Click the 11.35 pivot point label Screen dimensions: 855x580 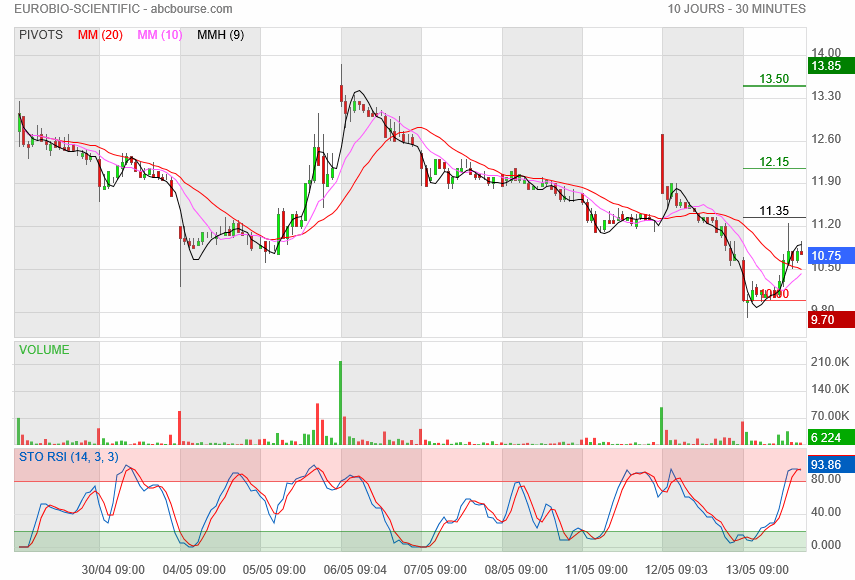pos(774,210)
